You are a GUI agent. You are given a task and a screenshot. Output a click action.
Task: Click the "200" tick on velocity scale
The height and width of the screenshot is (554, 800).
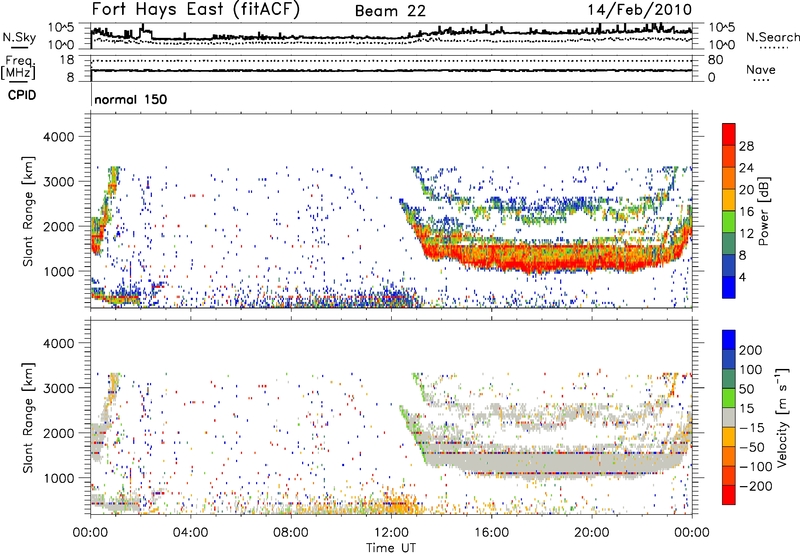point(751,350)
